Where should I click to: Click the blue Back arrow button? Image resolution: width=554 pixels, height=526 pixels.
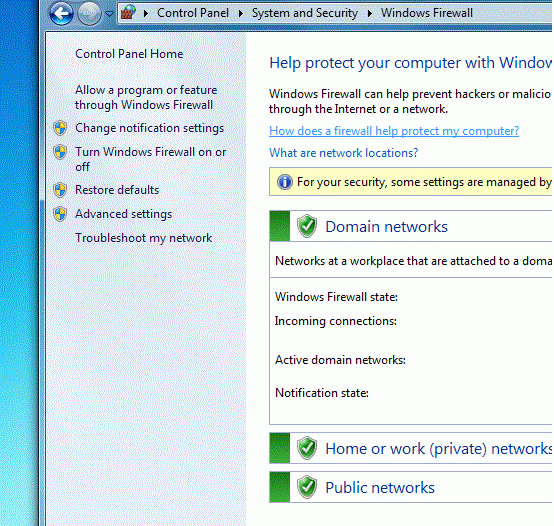point(61,14)
